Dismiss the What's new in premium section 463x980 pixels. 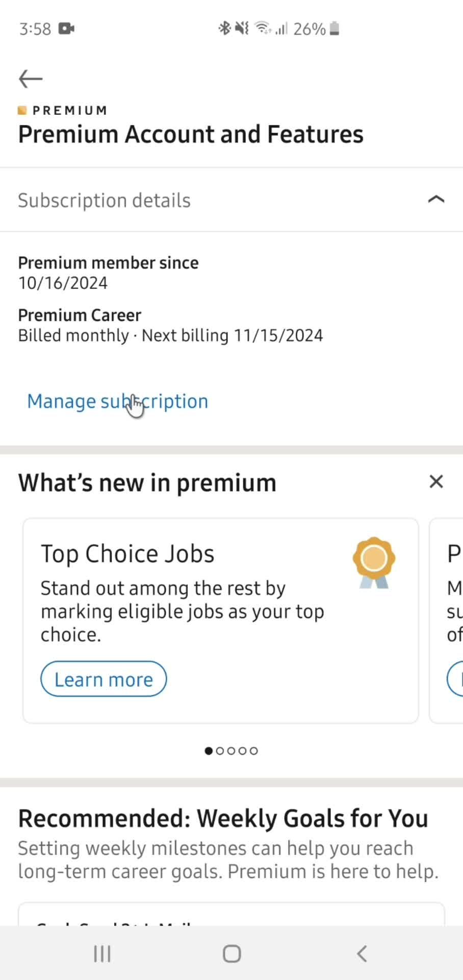click(436, 481)
